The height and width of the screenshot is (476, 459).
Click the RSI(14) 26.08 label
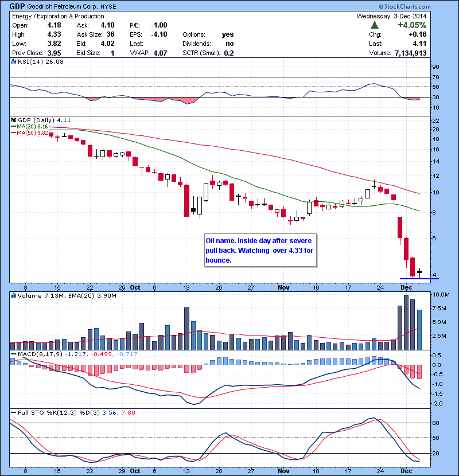41,61
